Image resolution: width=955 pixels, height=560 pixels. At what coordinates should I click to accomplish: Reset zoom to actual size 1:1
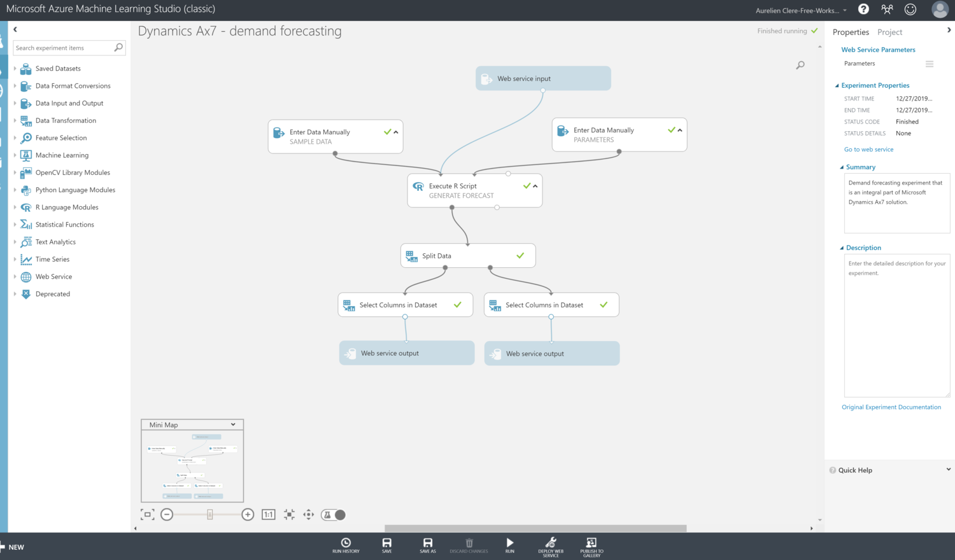point(269,514)
